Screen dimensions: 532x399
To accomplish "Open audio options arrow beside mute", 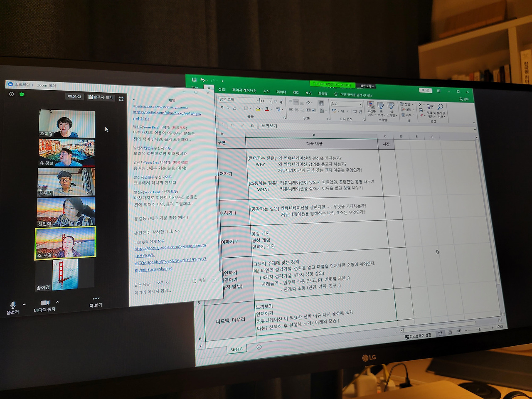I will click(24, 305).
